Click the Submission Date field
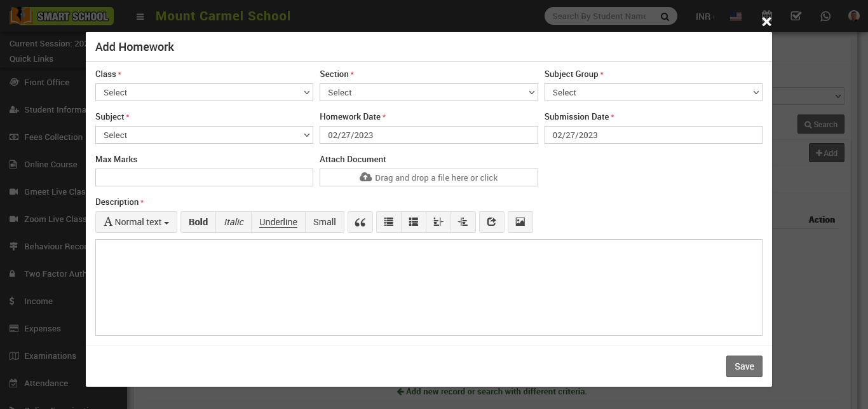 click(653, 135)
